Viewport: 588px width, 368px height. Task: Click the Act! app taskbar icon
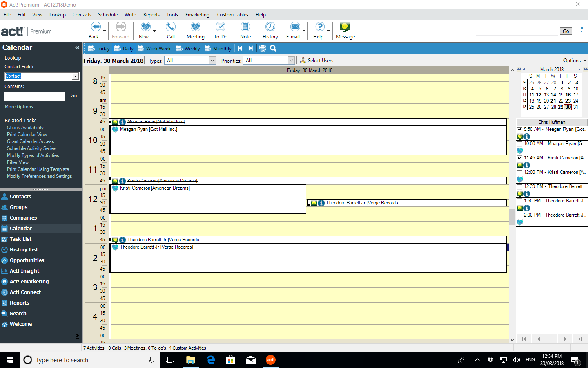271,360
